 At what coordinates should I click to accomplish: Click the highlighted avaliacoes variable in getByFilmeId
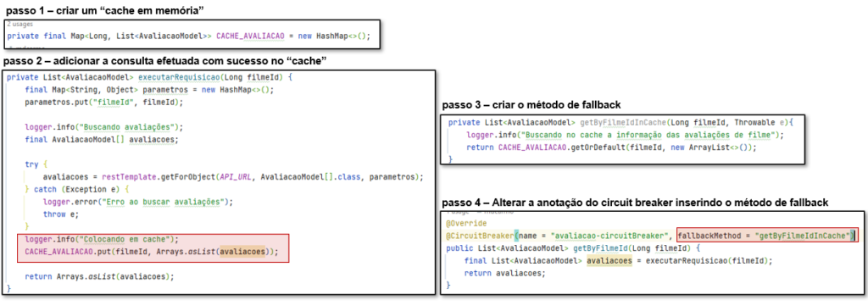click(609, 260)
